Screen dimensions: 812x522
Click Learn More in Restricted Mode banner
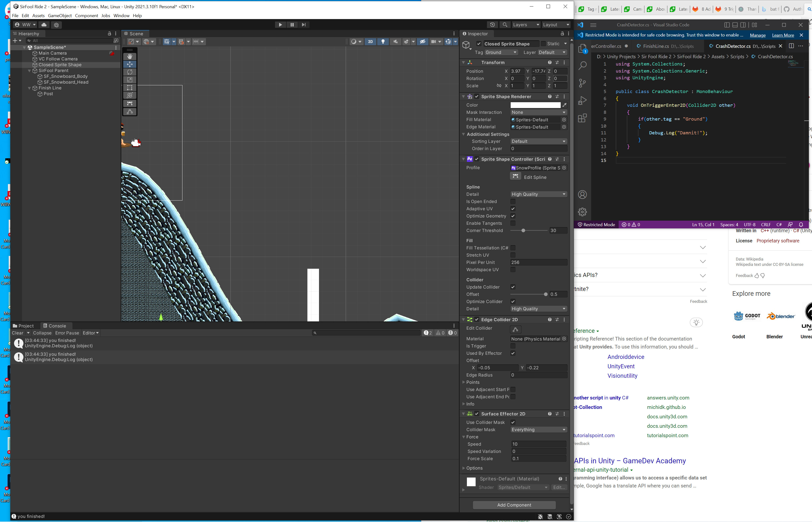click(x=783, y=35)
